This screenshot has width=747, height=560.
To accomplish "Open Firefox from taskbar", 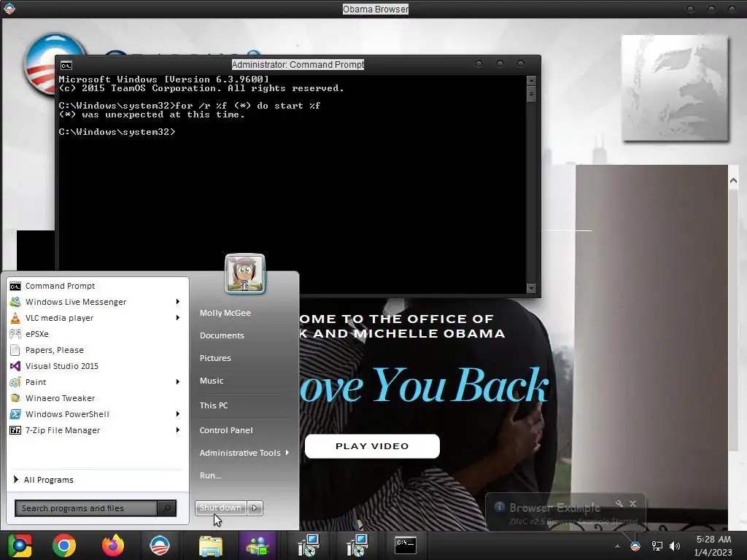I will [x=112, y=545].
